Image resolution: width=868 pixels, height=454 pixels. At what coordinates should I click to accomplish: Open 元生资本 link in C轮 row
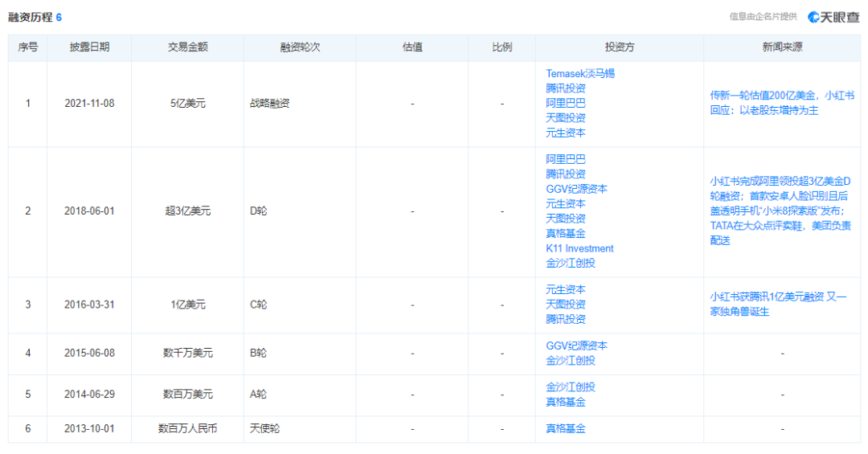tap(565, 289)
